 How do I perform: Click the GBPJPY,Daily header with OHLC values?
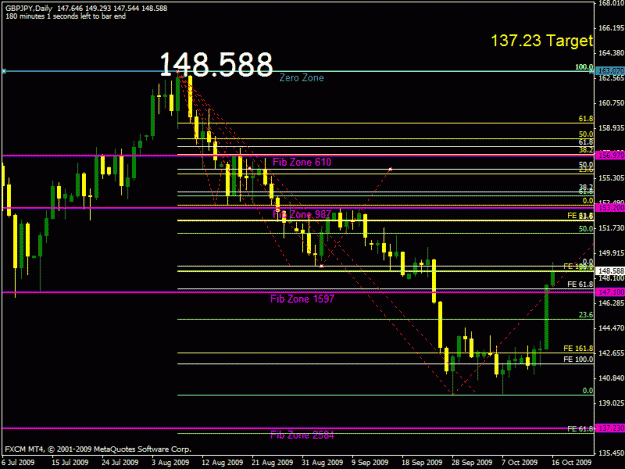86,8
